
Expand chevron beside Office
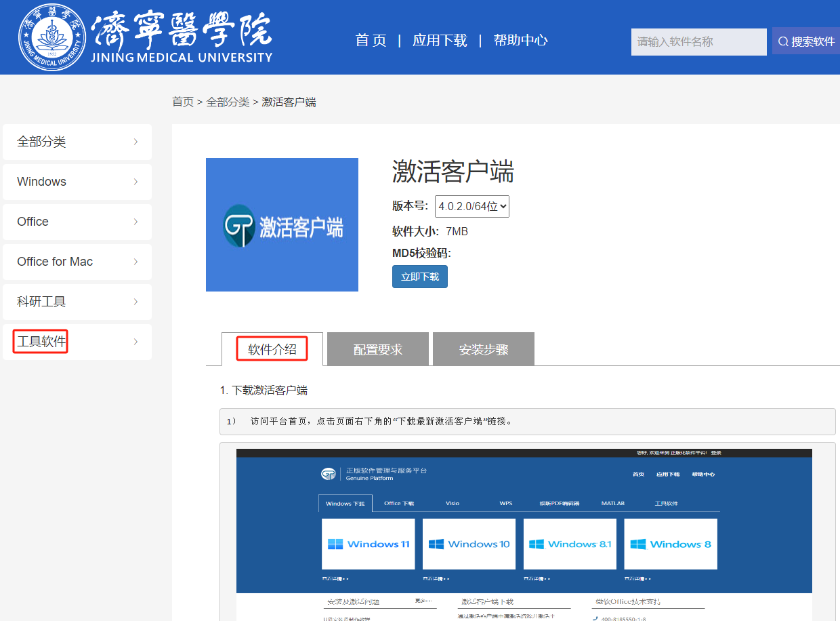coord(135,222)
